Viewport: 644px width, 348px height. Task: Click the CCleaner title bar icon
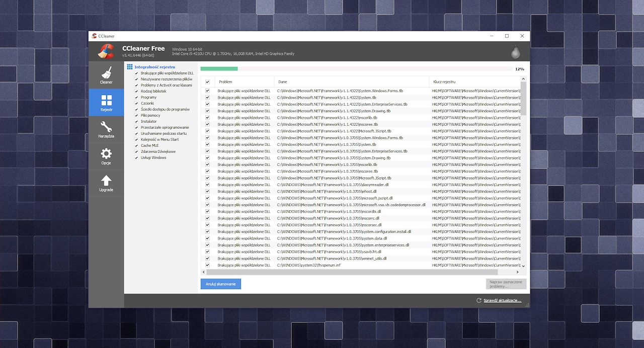(x=94, y=36)
